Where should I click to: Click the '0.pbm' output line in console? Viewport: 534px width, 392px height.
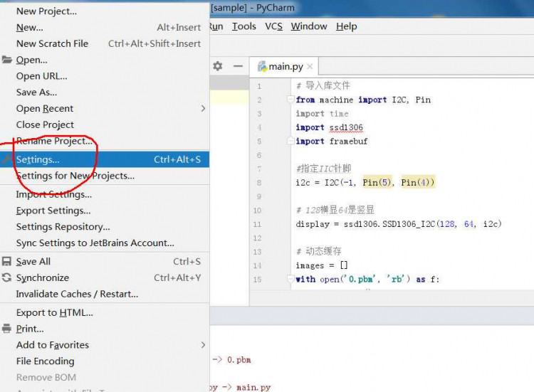click(x=232, y=360)
